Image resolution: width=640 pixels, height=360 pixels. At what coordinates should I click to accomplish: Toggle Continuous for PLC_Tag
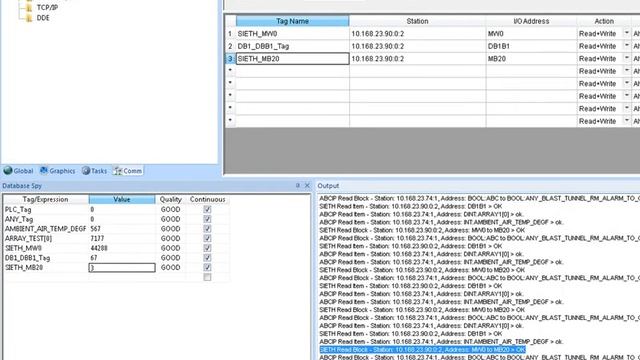[x=207, y=209]
